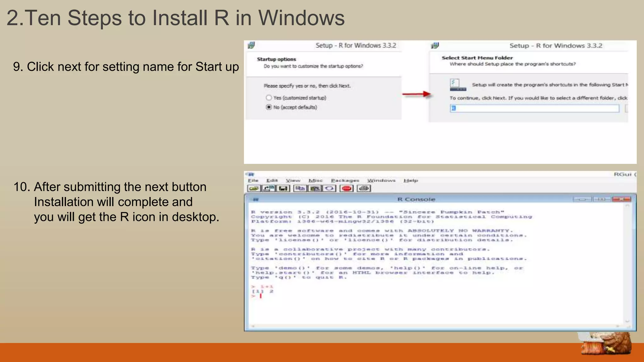Click the Copy and paste toolbar icon
Viewport: 644px width, 362px height.
click(x=330, y=188)
